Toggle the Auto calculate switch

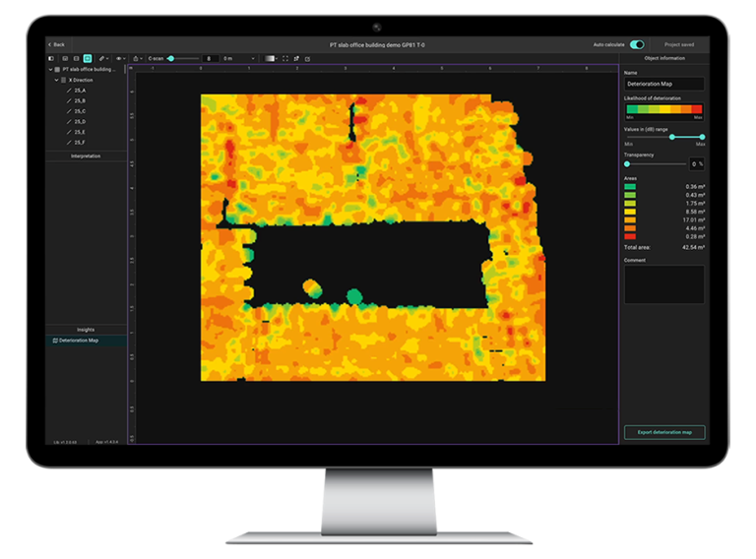pyautogui.click(x=637, y=44)
